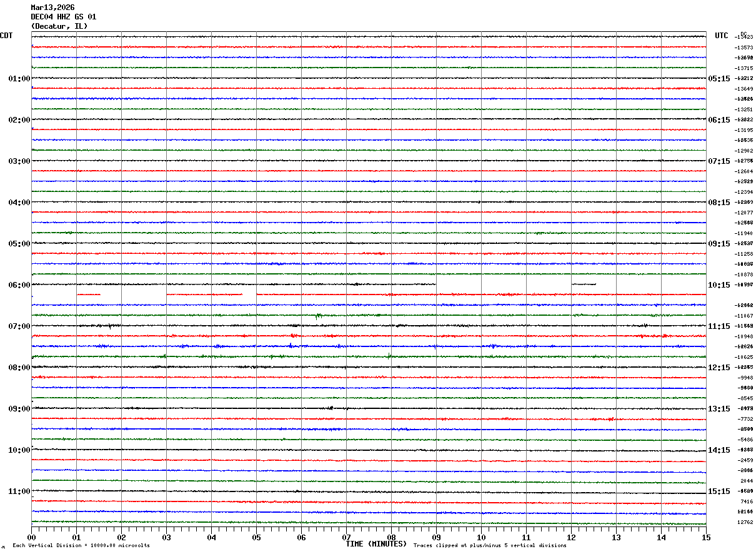
Task: Click the UTC timezone label
Action: tap(722, 36)
